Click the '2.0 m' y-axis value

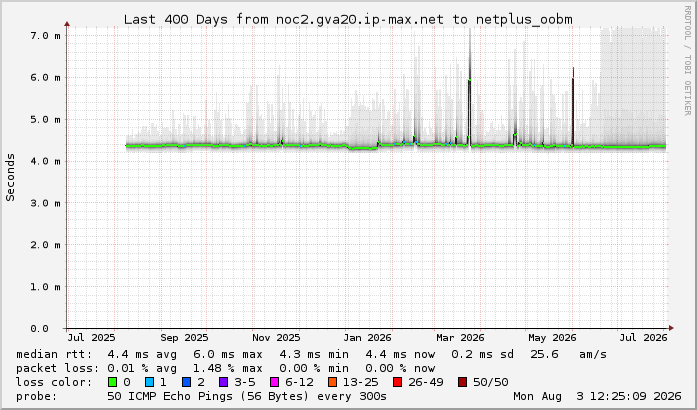click(x=45, y=245)
